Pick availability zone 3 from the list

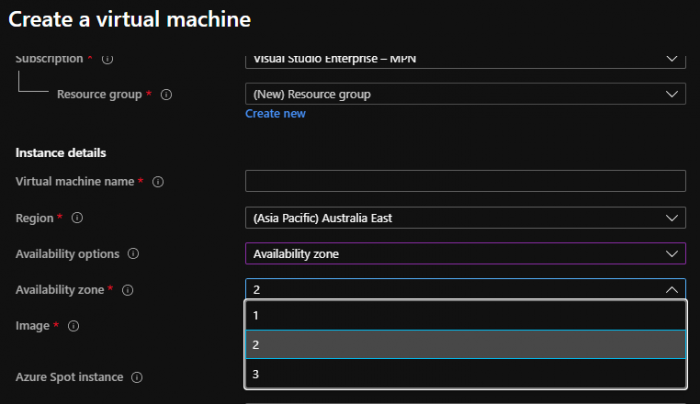pyautogui.click(x=465, y=374)
